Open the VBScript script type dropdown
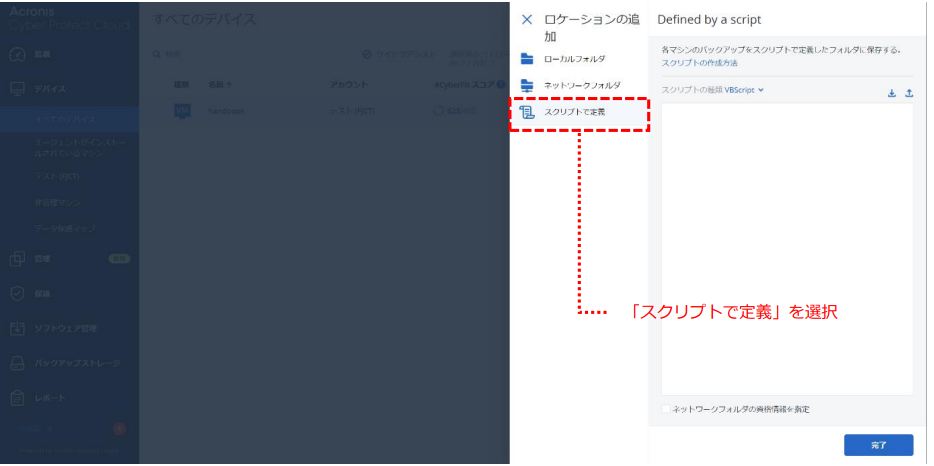This screenshot has width=934, height=466. pos(744,90)
